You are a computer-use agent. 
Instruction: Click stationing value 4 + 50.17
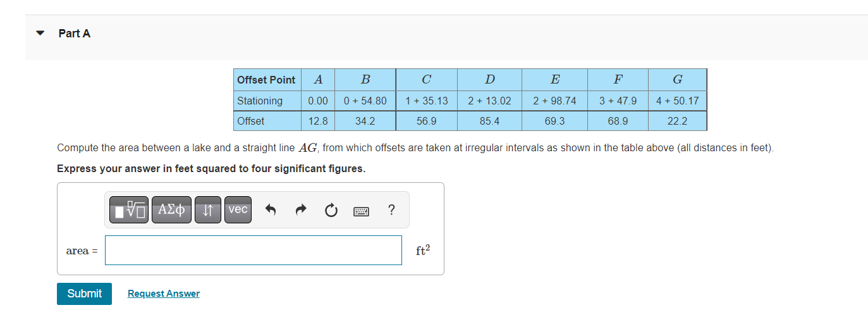click(x=677, y=101)
